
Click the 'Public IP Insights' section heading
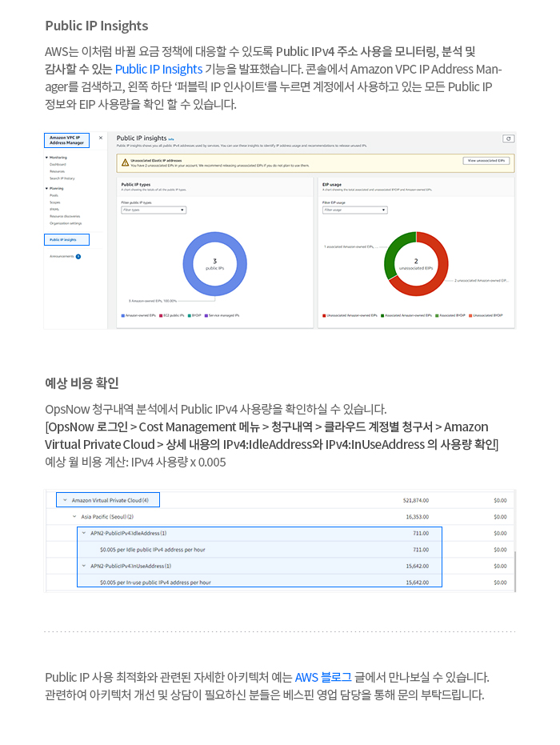point(97,26)
